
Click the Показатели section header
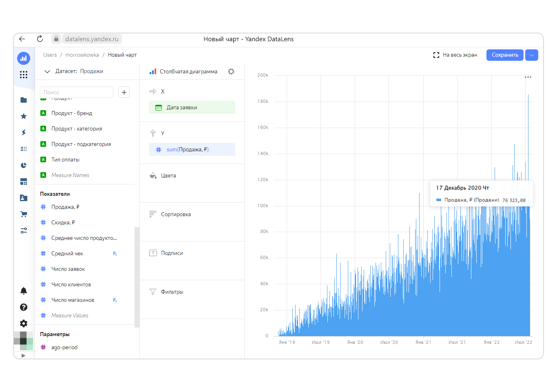coord(55,194)
